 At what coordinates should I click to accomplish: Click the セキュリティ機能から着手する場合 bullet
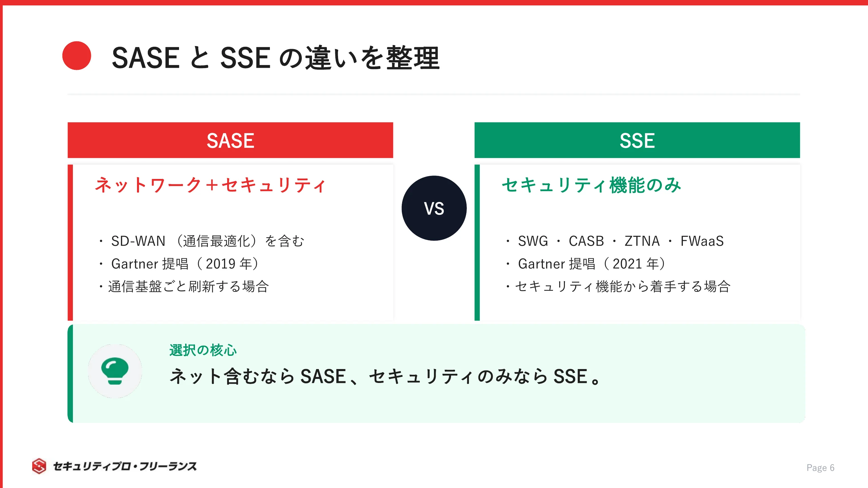[x=617, y=287]
